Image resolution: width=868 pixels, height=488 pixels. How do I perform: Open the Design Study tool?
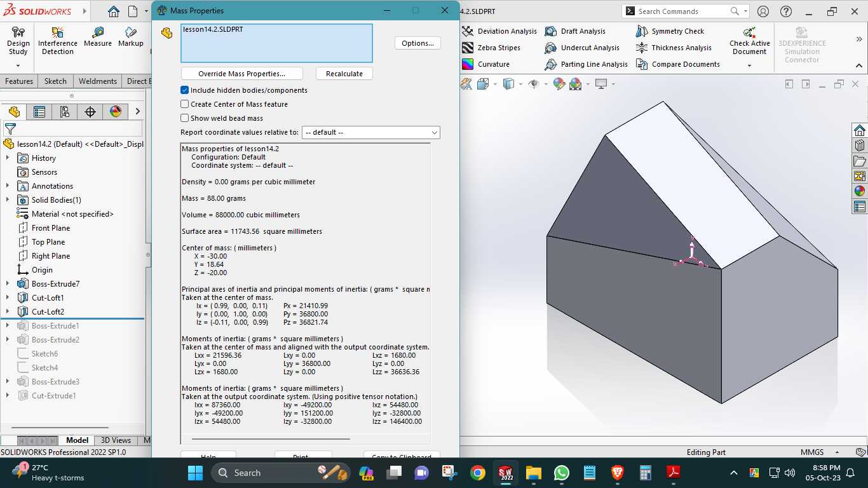click(x=18, y=41)
